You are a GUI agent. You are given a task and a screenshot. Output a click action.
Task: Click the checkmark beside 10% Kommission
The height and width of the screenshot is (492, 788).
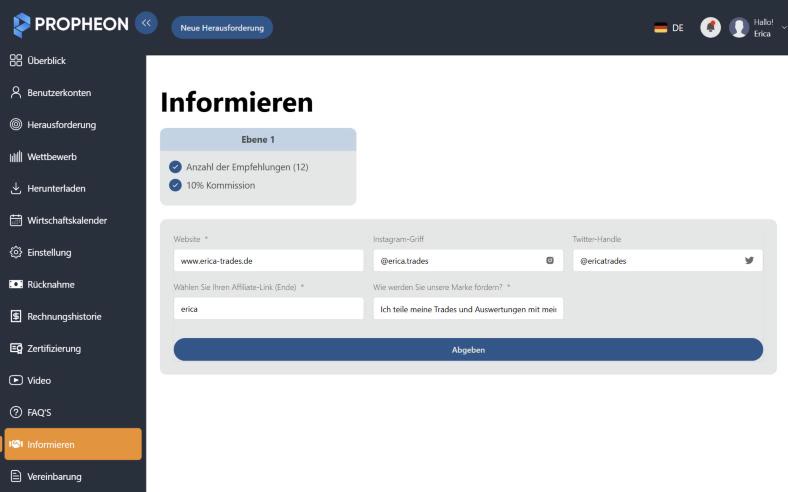click(x=175, y=185)
